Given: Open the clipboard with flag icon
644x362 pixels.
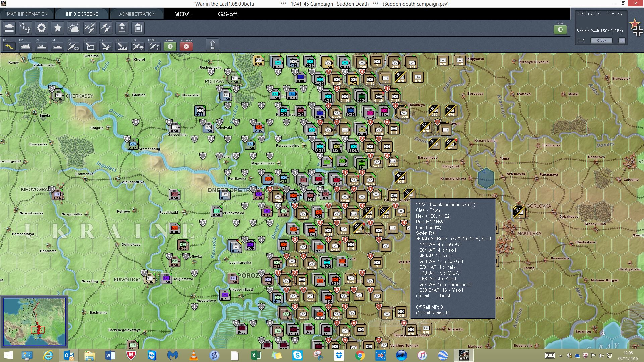Looking at the screenshot, I should pyautogui.click(x=122, y=28).
